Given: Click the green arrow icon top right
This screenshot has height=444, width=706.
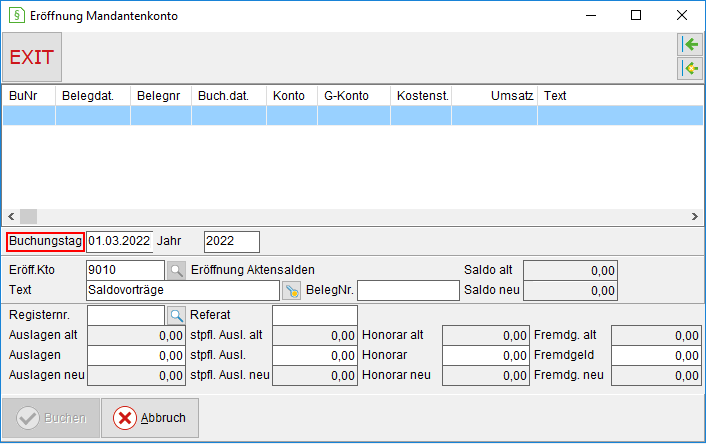Looking at the screenshot, I should pos(690,45).
